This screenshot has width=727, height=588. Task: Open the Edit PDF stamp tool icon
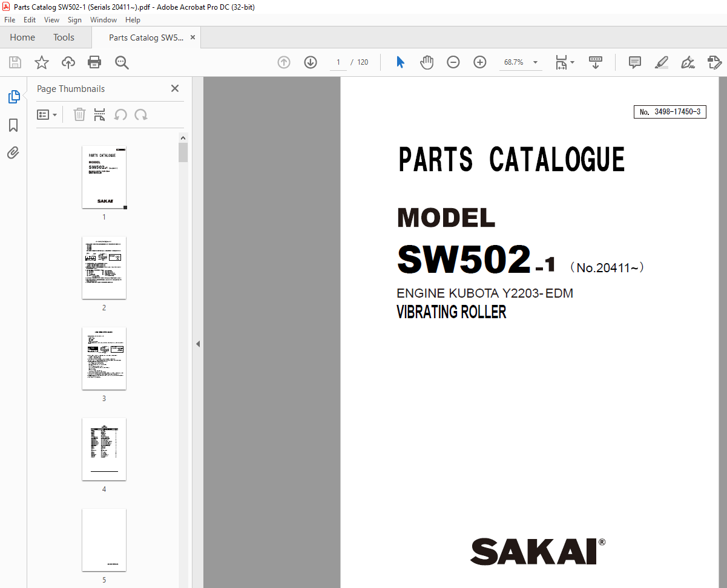(x=714, y=62)
